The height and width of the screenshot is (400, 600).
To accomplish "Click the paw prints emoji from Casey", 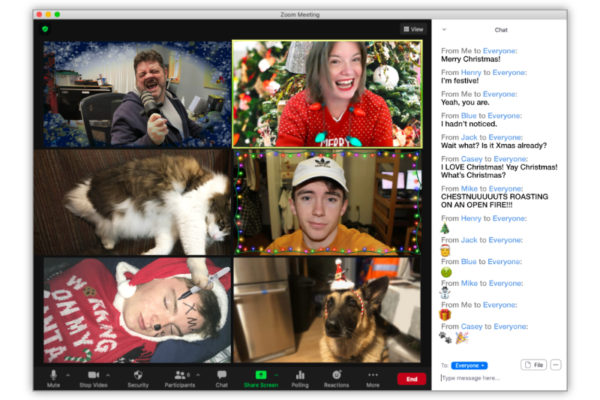I will (x=445, y=338).
